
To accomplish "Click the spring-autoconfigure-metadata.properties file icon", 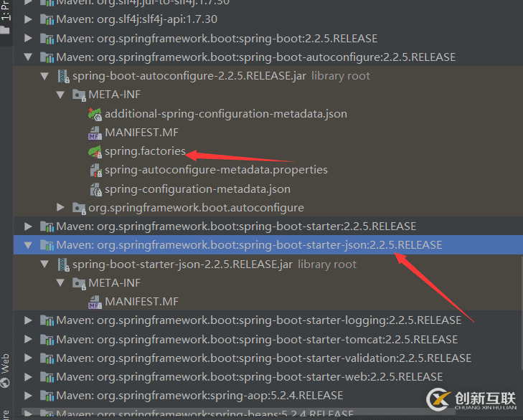I will coord(95,171).
